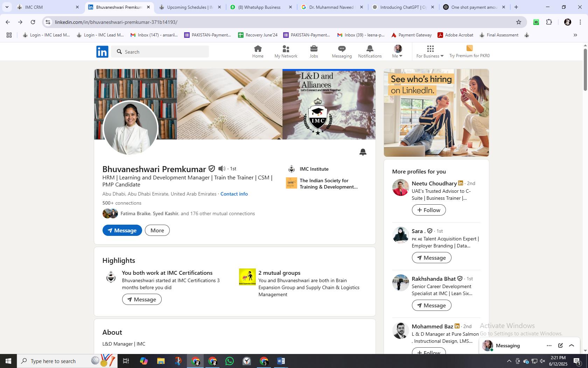Viewport: 588px width, 368px height.
Task: Toggle profile notification bell for Bhuvaneshwari
Action: coord(363,152)
